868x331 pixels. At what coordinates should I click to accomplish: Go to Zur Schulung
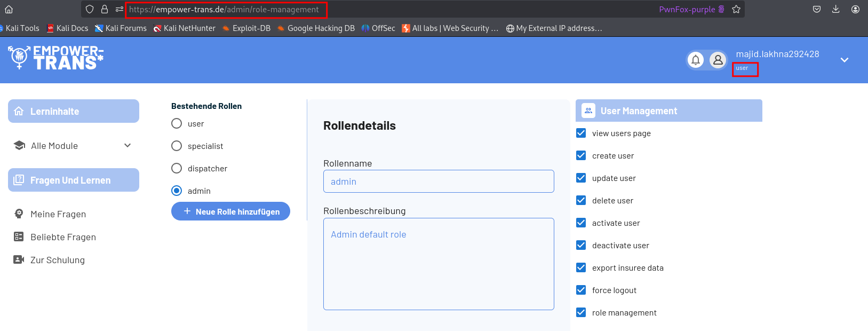pos(58,260)
